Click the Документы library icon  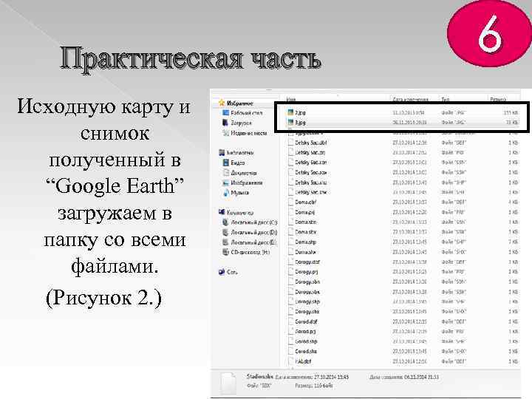[x=225, y=173]
